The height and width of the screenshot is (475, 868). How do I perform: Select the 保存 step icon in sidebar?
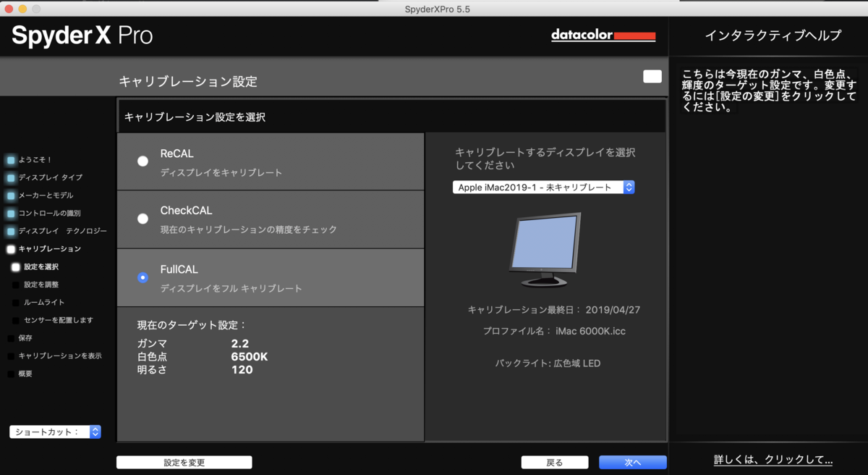pos(10,338)
